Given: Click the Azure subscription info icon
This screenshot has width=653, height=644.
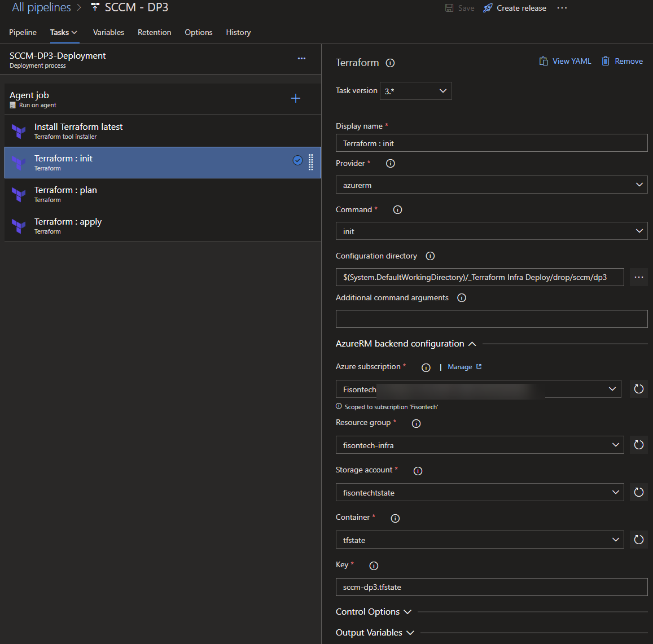Looking at the screenshot, I should [426, 367].
